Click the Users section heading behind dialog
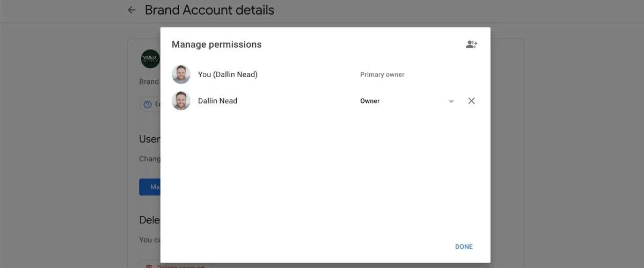The height and width of the screenshot is (268, 644). pos(150,139)
